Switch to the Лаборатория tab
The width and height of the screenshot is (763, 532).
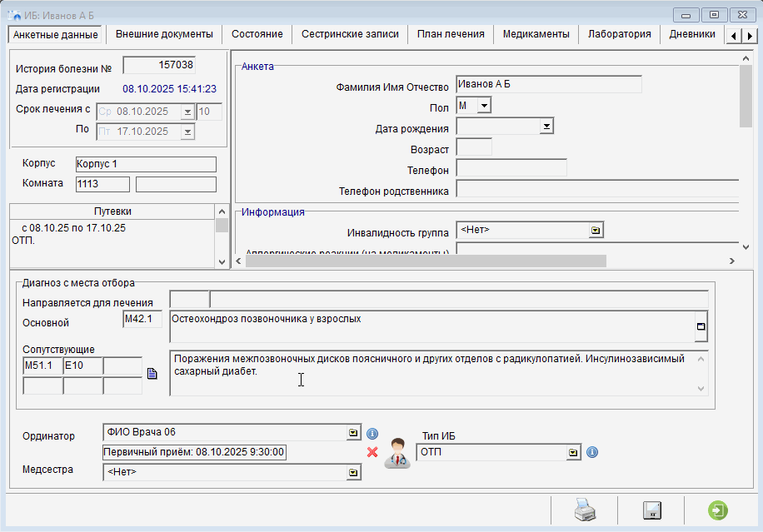click(x=619, y=34)
